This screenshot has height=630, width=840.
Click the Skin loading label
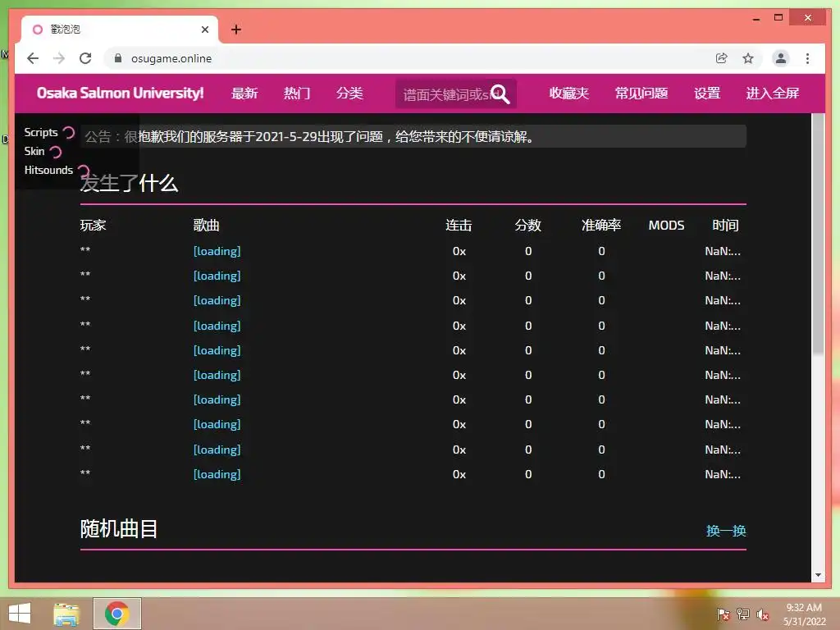(34, 151)
